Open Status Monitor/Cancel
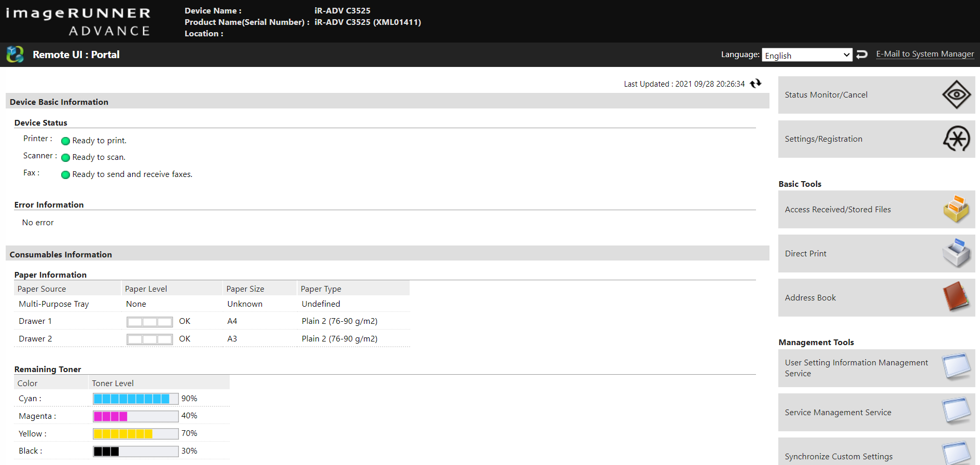The width and height of the screenshot is (980, 465). 876,95
